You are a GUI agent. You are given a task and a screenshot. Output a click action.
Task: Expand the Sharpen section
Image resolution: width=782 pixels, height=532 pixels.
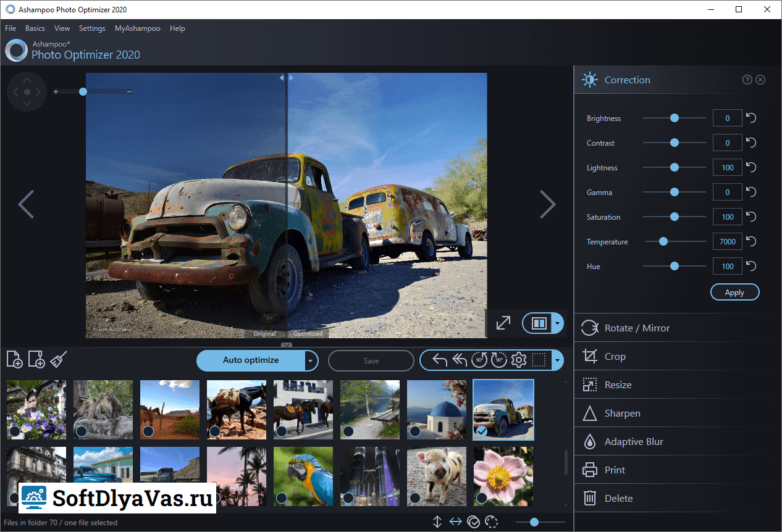click(x=678, y=413)
